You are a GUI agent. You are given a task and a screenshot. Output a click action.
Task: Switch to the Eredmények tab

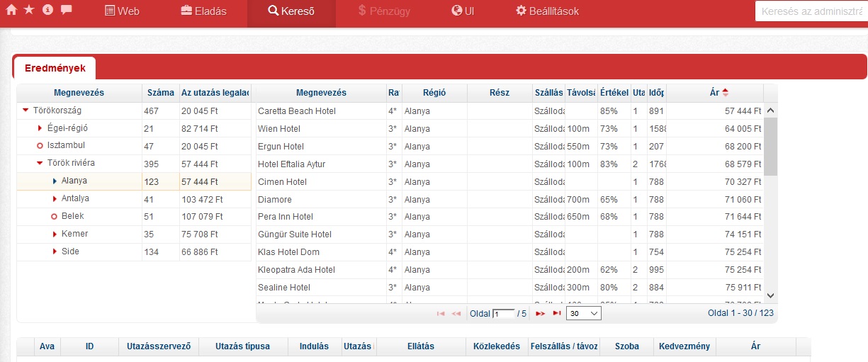[x=55, y=68]
